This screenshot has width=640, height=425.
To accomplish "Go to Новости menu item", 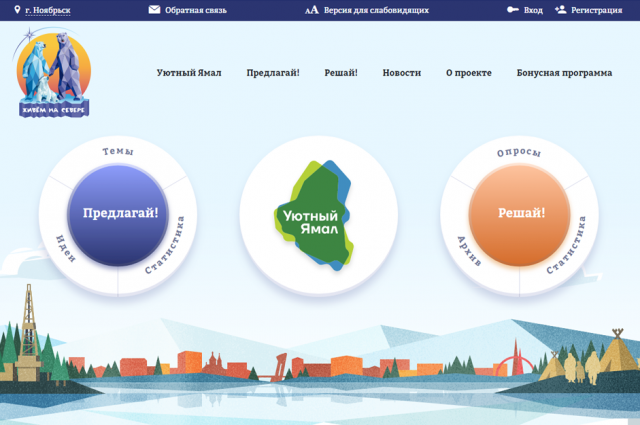I will pyautogui.click(x=402, y=73).
